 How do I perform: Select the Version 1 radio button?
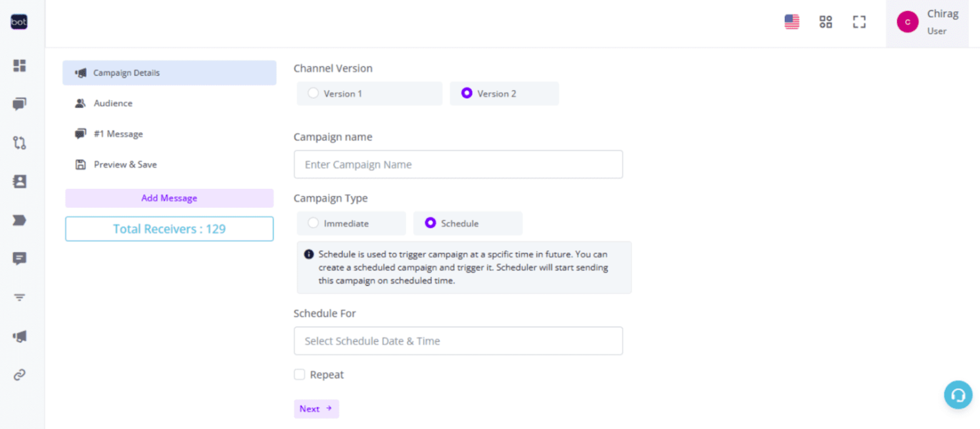coord(314,93)
